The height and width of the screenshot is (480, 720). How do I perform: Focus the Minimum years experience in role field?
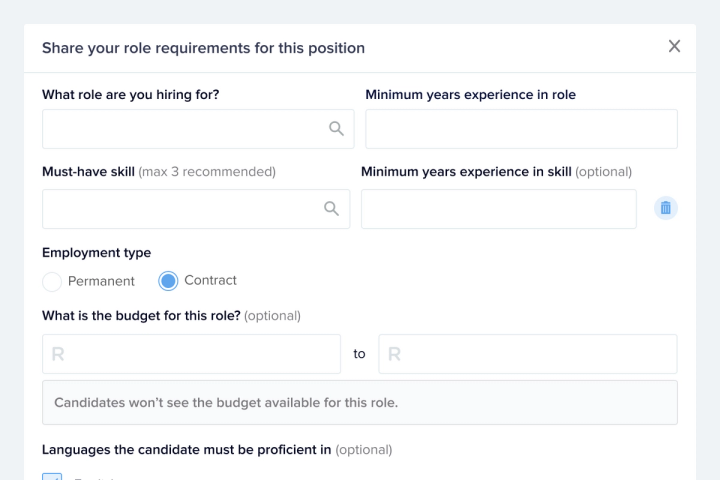pyautogui.click(x=521, y=129)
